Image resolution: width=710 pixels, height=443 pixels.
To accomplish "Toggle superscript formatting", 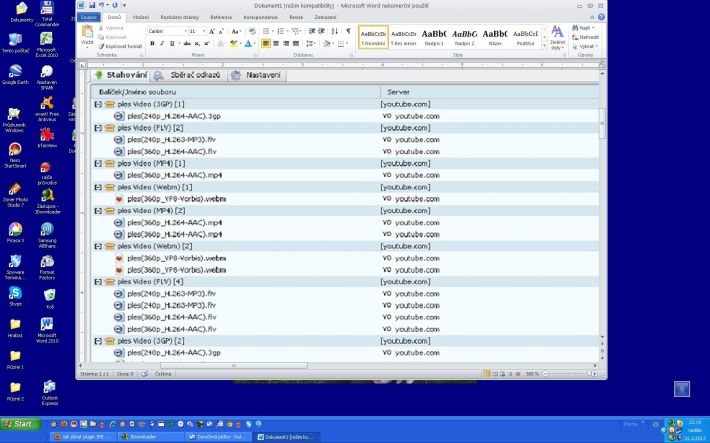I will pyautogui.click(x=206, y=43).
